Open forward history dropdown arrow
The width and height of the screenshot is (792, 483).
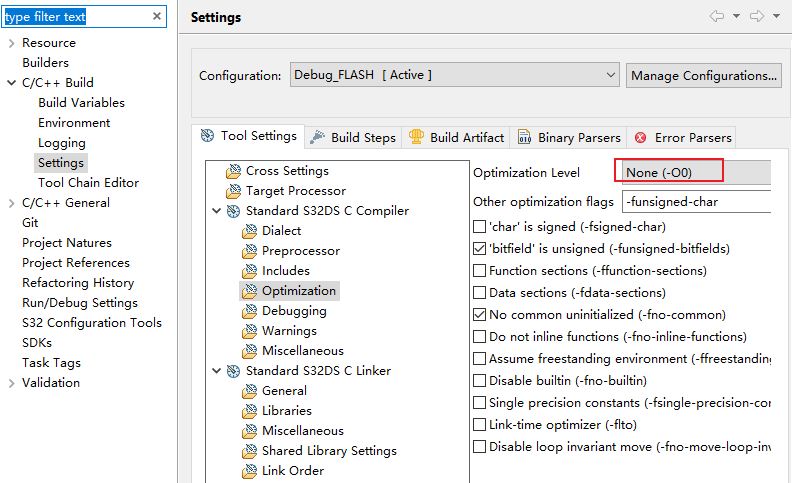click(x=776, y=16)
